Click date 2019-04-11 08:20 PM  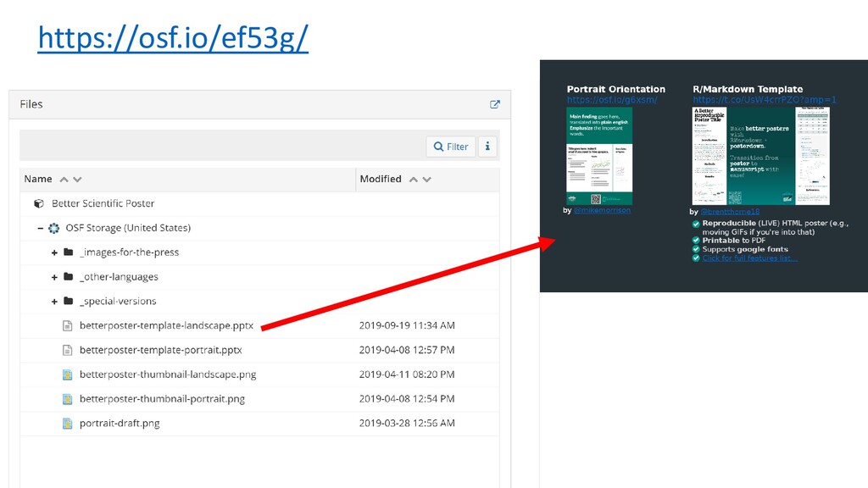[x=407, y=374]
